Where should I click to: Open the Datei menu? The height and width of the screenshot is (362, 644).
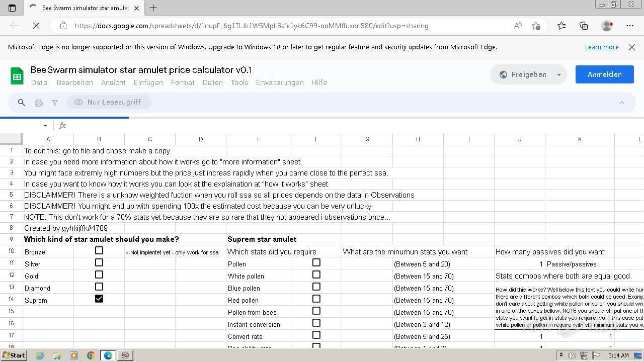(40, 82)
